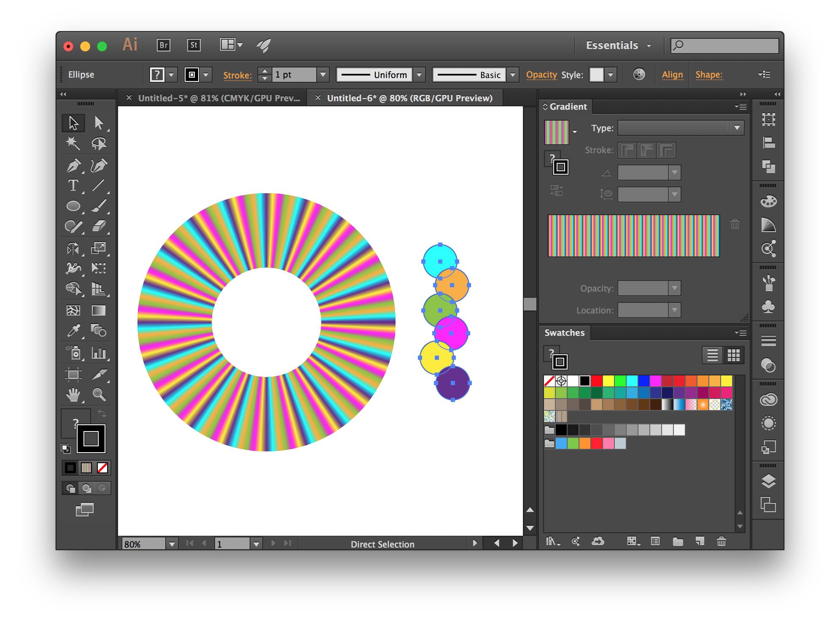This screenshot has width=840, height=626.
Task: Open the Swatches panel flyout menu
Action: [741, 333]
